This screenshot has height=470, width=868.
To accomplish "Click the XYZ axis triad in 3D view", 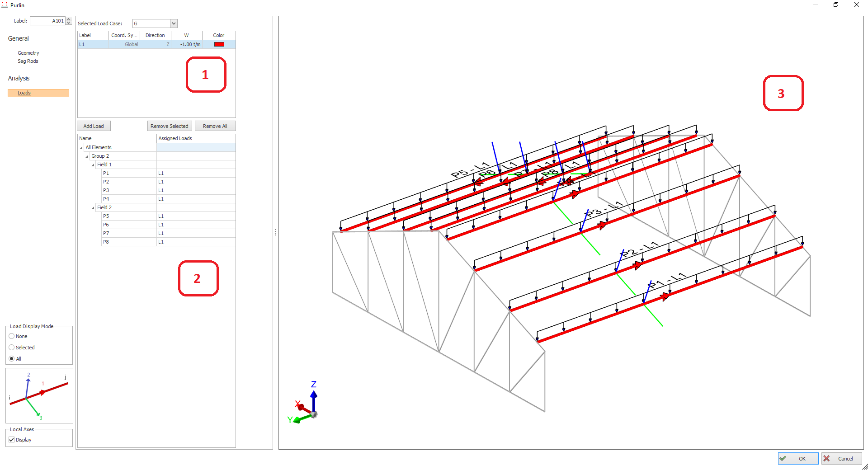I will 302,403.
